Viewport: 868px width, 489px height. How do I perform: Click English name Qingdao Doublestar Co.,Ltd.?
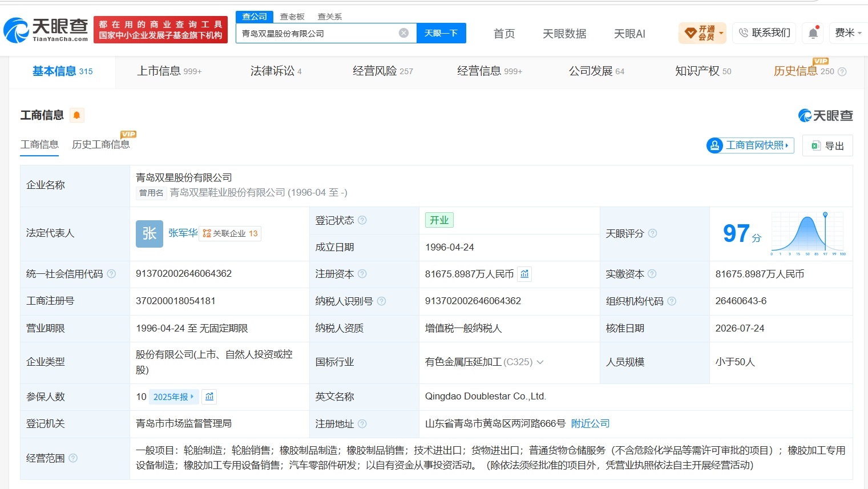click(x=486, y=397)
